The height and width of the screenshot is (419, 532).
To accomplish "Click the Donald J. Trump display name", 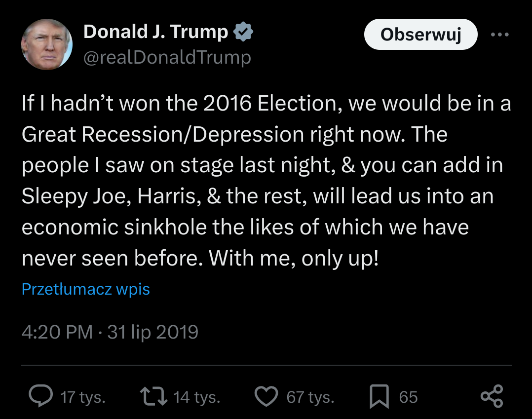I will [156, 32].
